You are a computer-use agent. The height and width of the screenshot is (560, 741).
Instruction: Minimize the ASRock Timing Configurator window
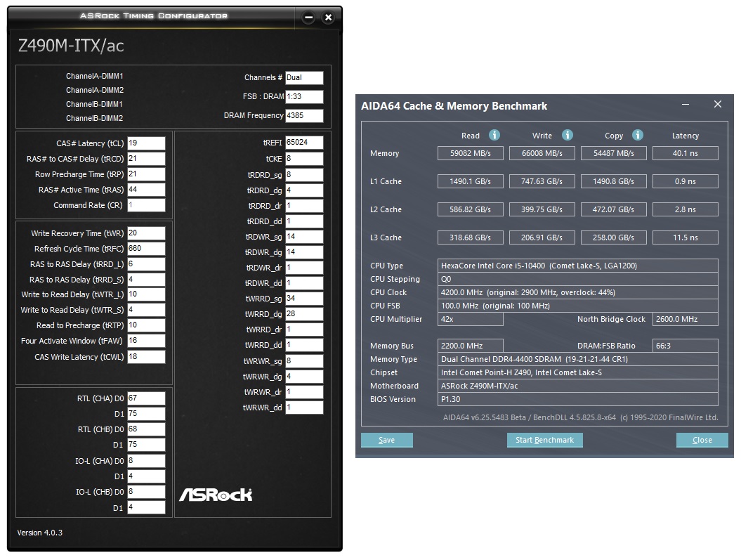coord(308,18)
